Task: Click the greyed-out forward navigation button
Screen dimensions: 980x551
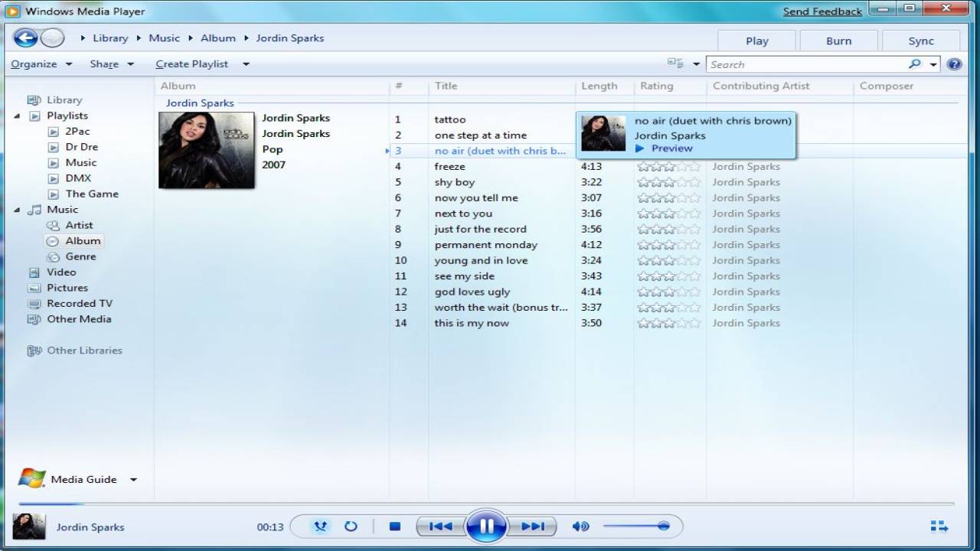Action: point(52,37)
